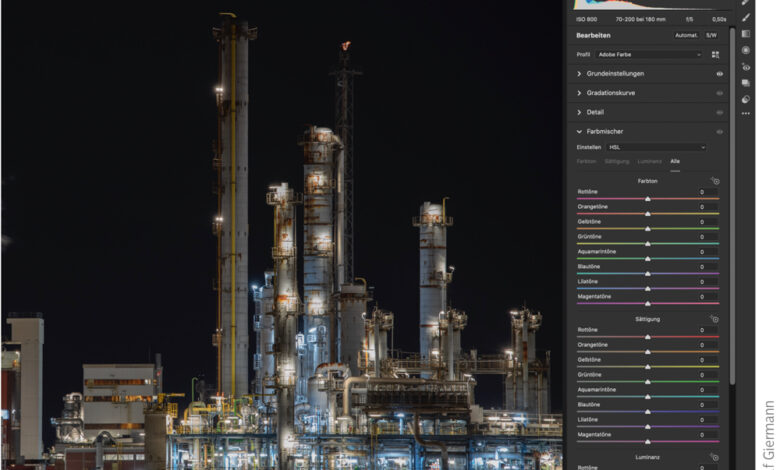The image size is (780, 470).
Task: Select the Adjustment Brush tool
Action: [746, 17]
